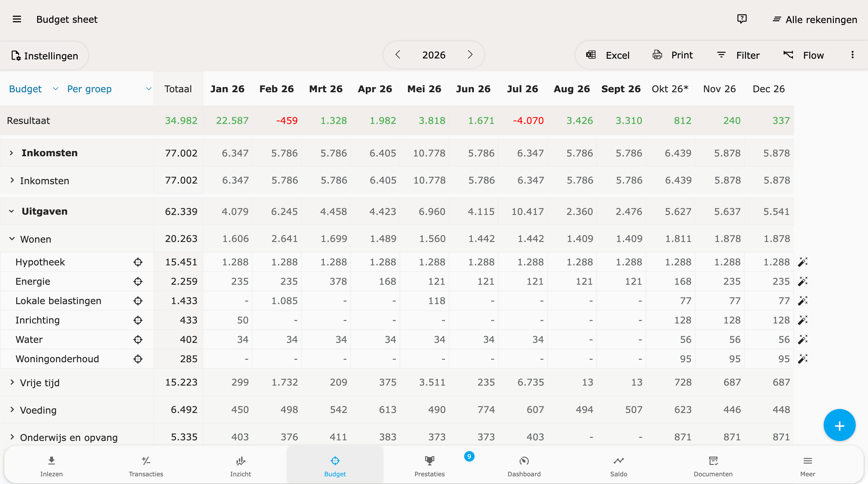Go to next year with right arrow
This screenshot has width=868, height=484.
pyautogui.click(x=470, y=54)
